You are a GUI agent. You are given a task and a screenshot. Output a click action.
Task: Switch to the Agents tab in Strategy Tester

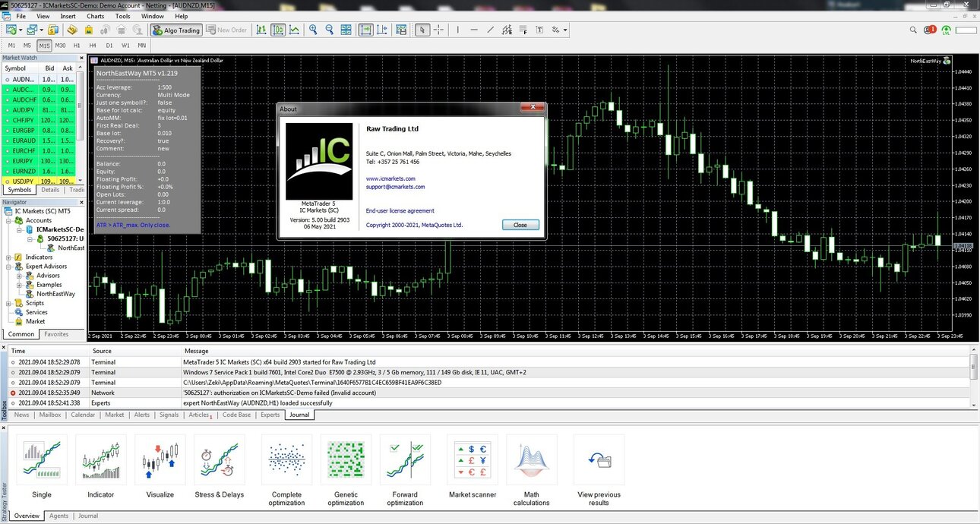(x=58, y=516)
